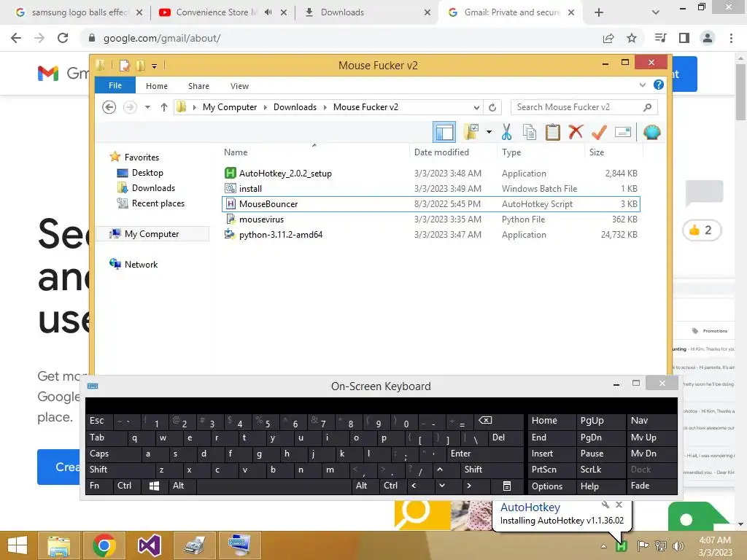Expand the Explorer ribbon chevron
The width and height of the screenshot is (747, 560).
(642, 85)
